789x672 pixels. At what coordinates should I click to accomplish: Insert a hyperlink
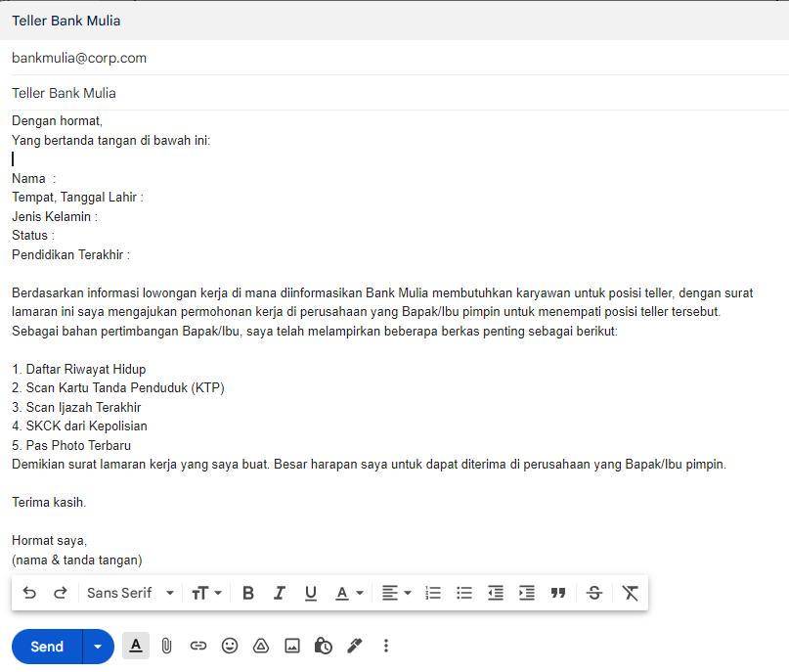coord(198,646)
